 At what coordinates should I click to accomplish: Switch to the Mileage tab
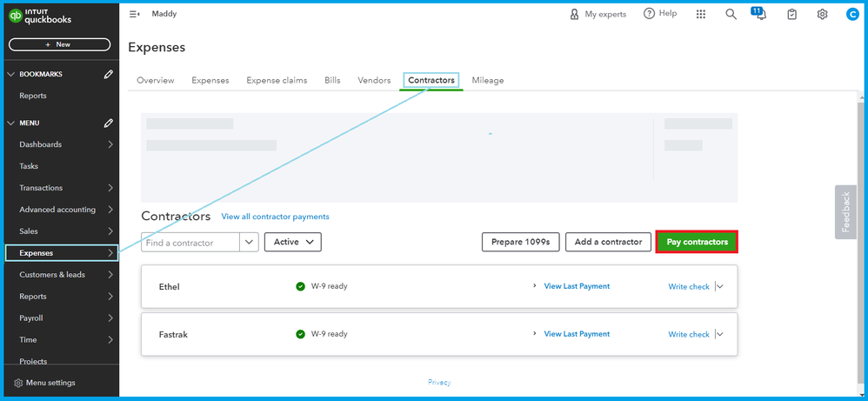pyautogui.click(x=487, y=80)
